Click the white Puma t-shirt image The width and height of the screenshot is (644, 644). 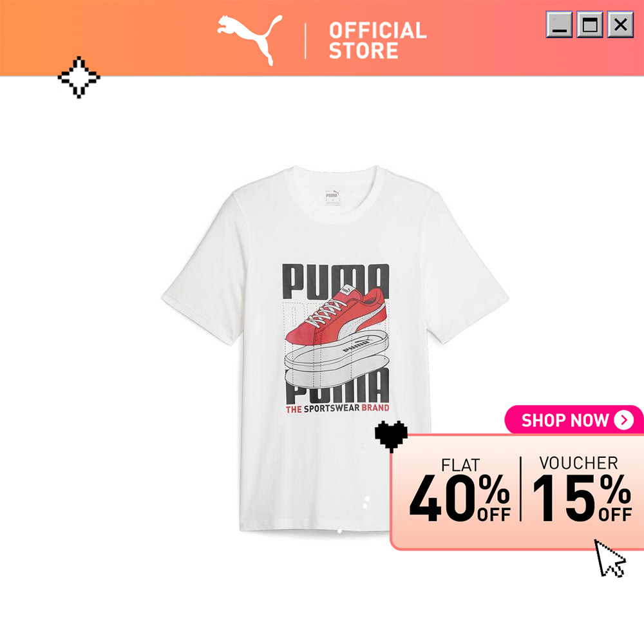335,348
